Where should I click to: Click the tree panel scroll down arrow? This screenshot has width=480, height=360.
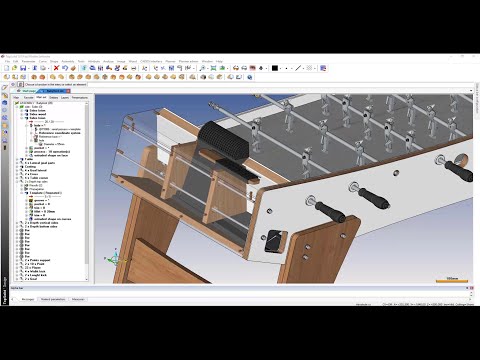pyautogui.click(x=87, y=279)
